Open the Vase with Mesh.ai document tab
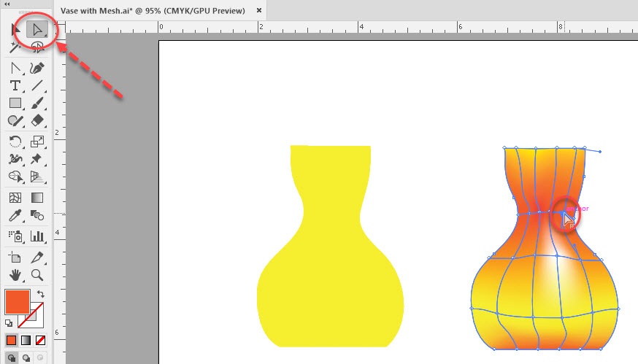638x364 pixels. (x=152, y=11)
